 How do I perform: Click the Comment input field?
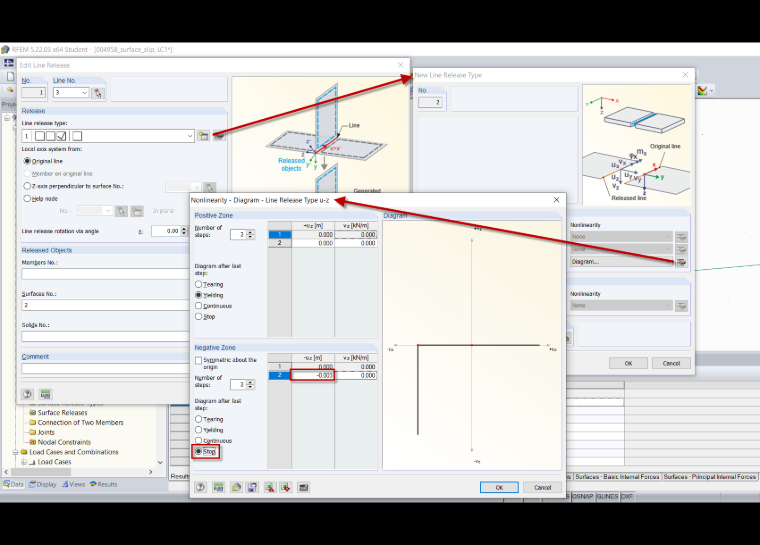click(x=105, y=368)
